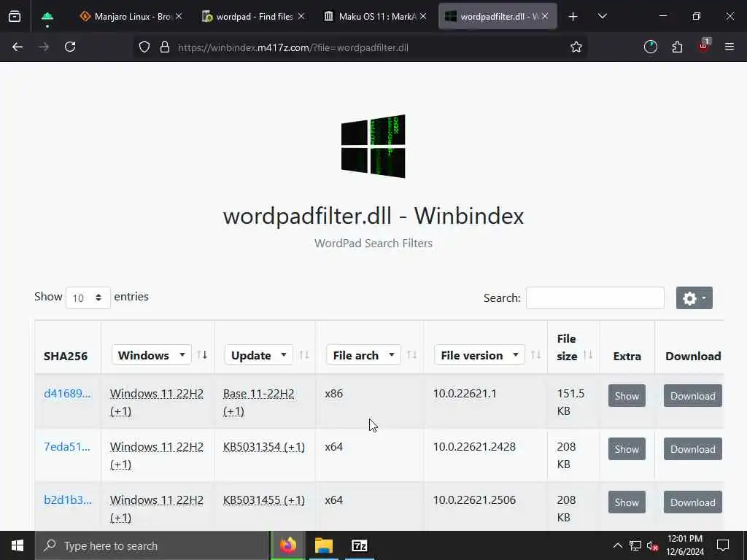
Task: Sort by File arch column arrows
Action: (x=411, y=355)
